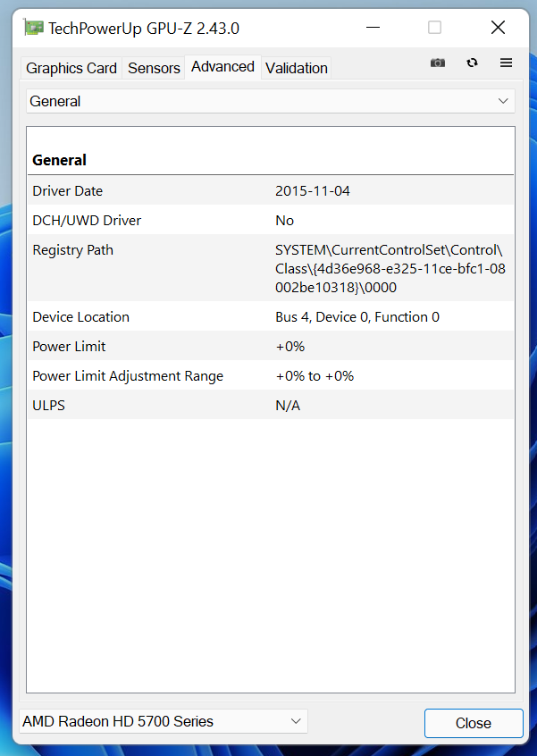The image size is (537, 756).
Task: Click the ULPS label
Action: pyautogui.click(x=48, y=406)
